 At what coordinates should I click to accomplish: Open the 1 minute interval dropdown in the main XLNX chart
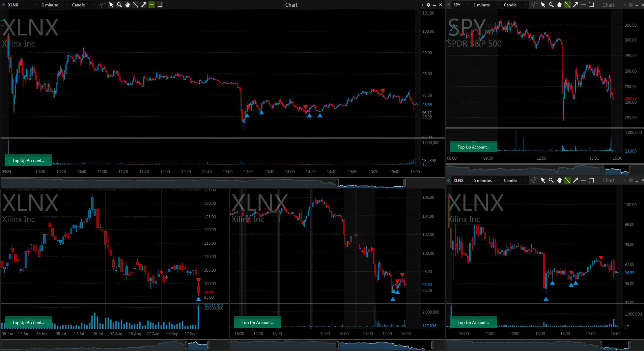pos(54,5)
